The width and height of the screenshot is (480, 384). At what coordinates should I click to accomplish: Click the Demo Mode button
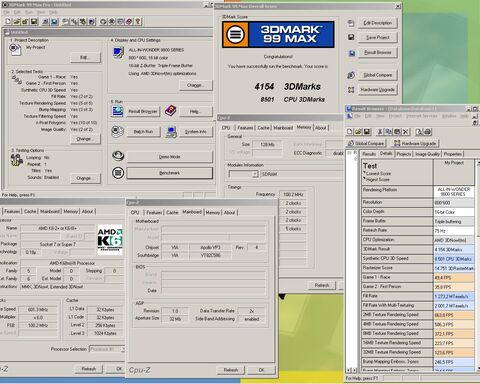point(169,157)
